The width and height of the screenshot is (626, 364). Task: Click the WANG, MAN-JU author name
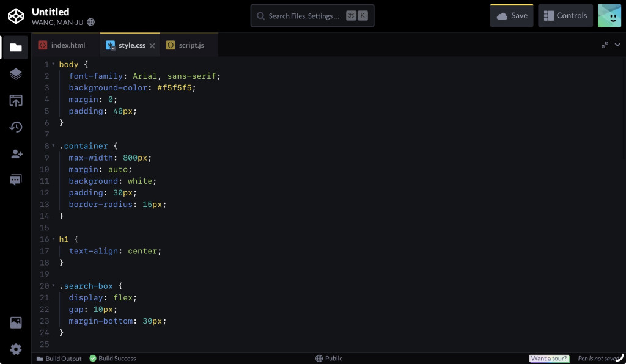pos(57,23)
